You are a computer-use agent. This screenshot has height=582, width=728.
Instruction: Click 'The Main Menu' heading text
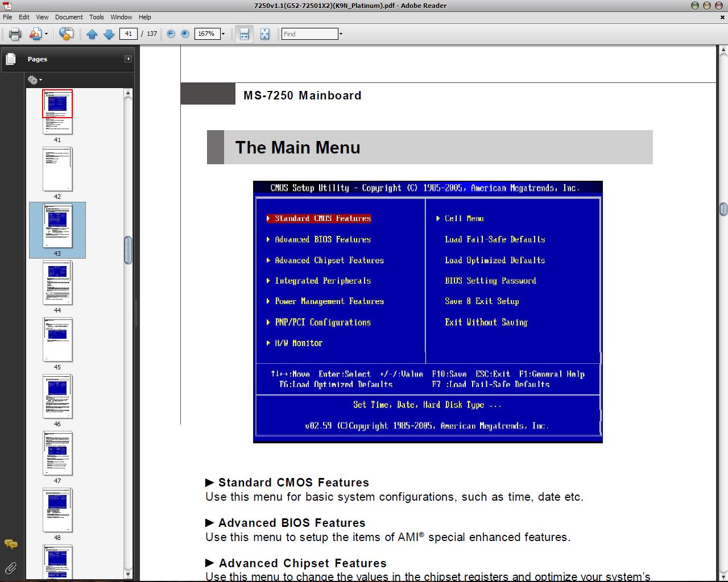[x=297, y=148]
